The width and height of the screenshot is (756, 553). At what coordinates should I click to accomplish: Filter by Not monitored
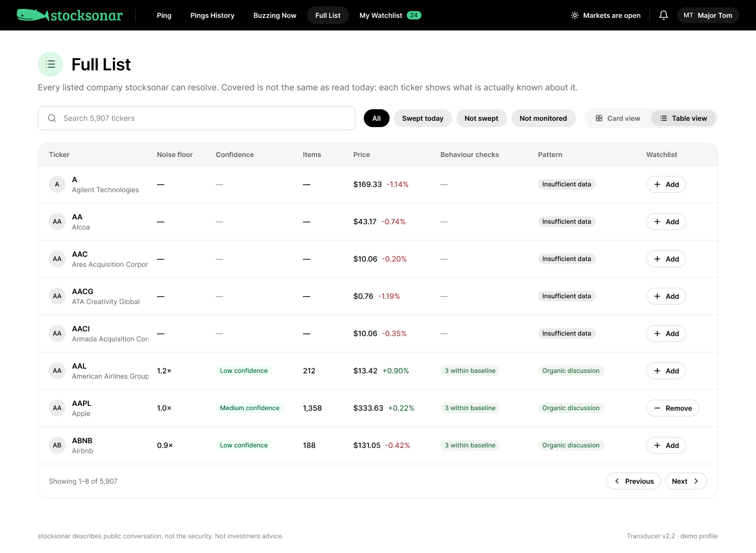pos(543,118)
